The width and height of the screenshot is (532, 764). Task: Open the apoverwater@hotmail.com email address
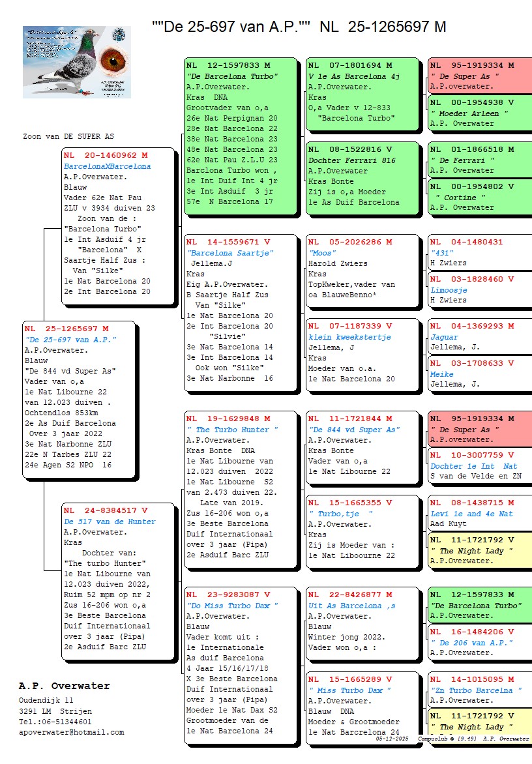pos(71,732)
